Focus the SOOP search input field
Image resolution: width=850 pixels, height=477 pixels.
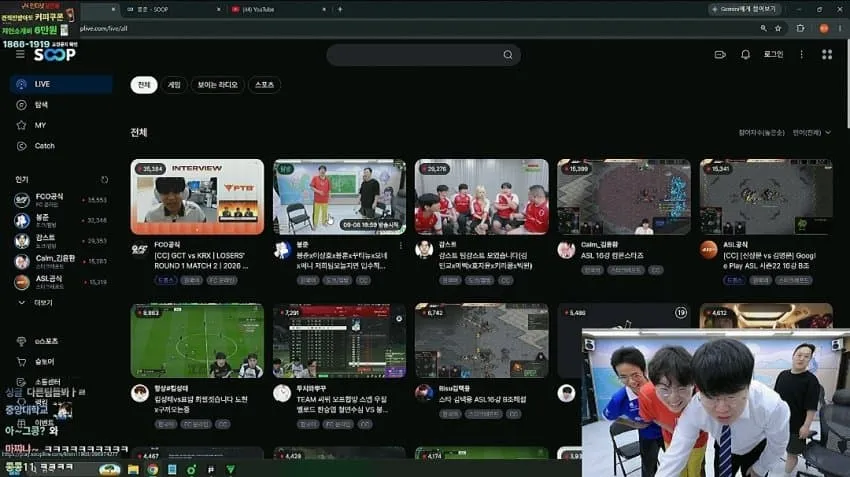click(x=415, y=55)
